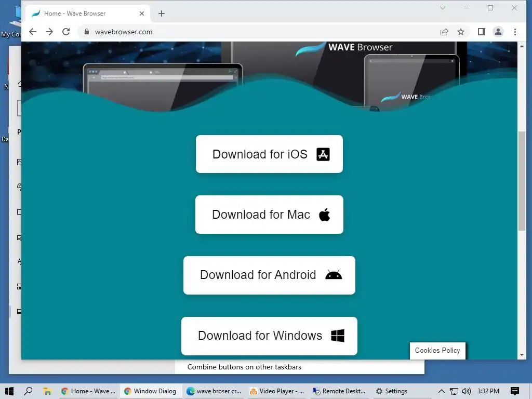
Task: Open the user profile menu
Action: (x=498, y=32)
